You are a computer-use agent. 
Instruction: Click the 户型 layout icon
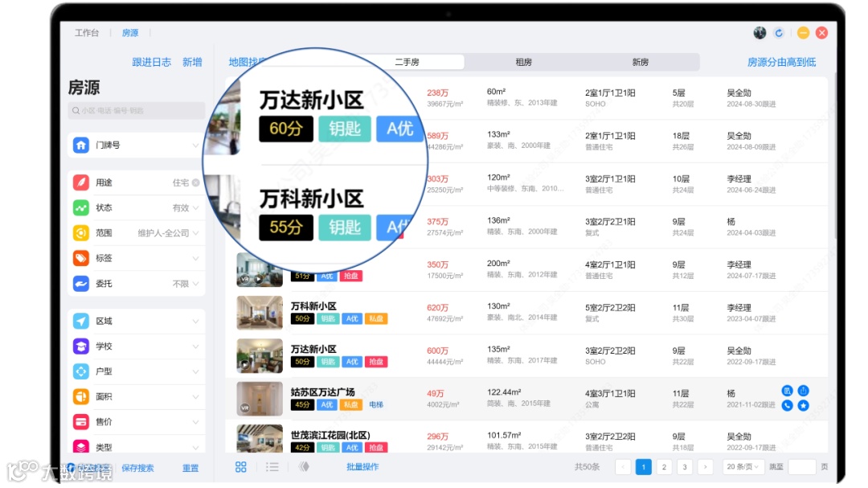81,371
